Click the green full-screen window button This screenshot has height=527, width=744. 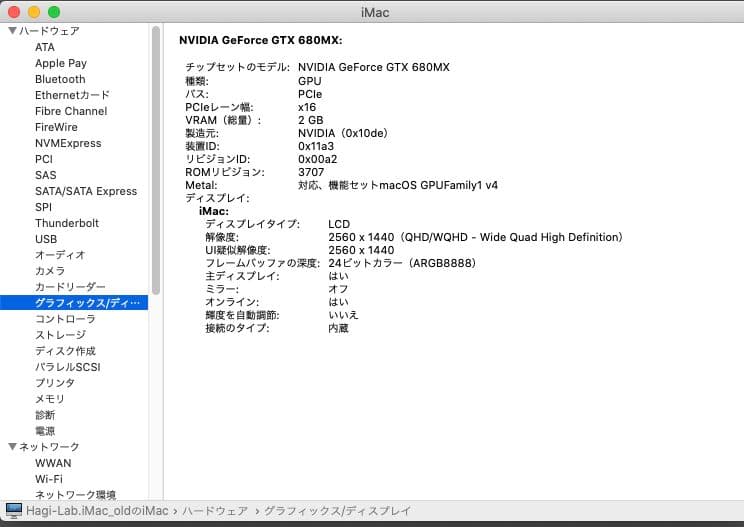pyautogui.click(x=54, y=12)
